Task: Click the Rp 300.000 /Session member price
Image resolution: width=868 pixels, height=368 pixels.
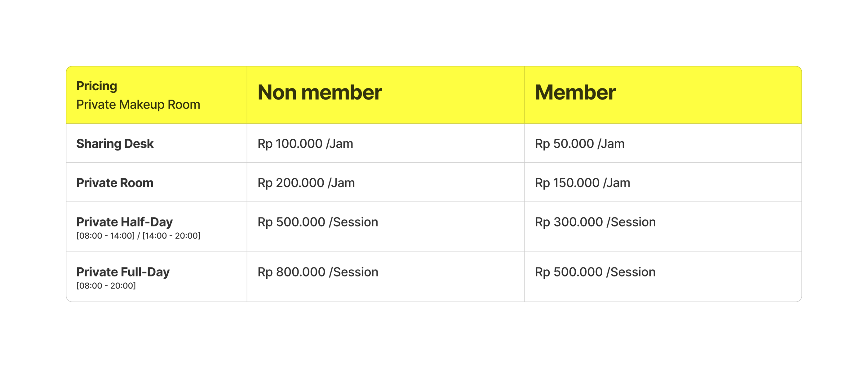Action: (x=595, y=222)
